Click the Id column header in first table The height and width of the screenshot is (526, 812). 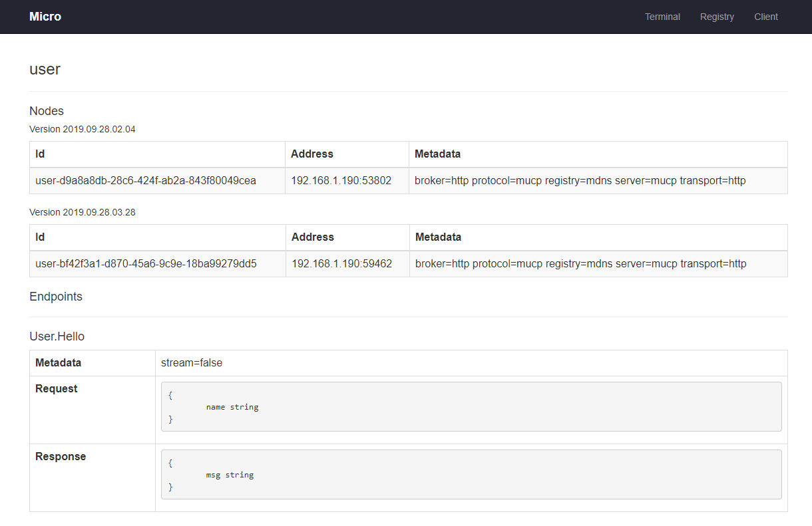tap(41, 154)
